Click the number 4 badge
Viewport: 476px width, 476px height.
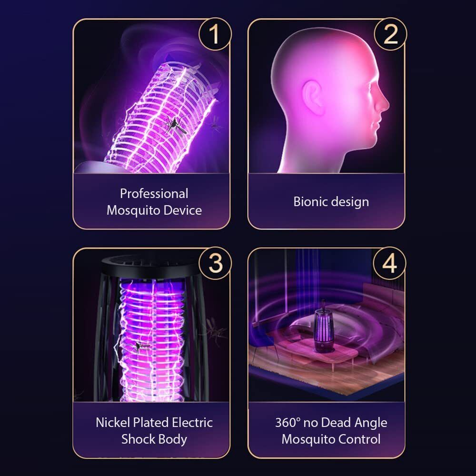[x=389, y=263]
